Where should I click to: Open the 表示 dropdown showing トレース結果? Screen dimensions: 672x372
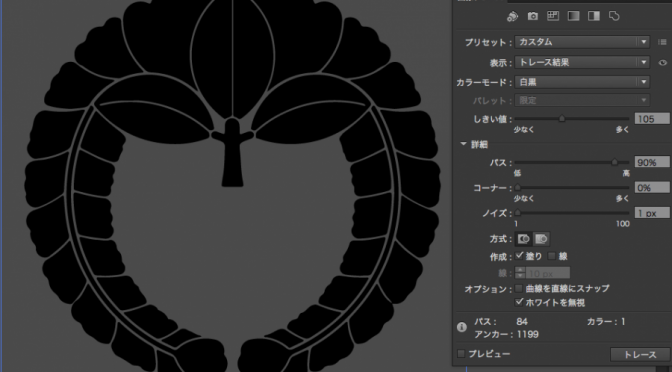(x=582, y=63)
